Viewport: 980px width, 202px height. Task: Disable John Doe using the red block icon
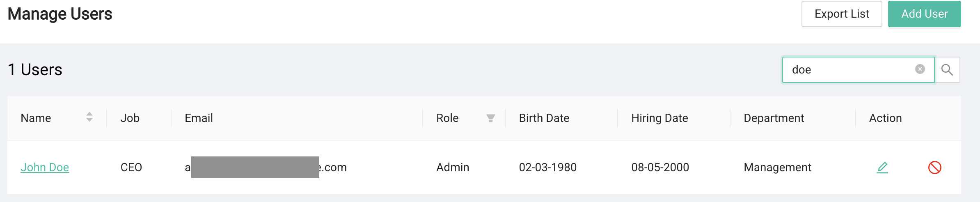click(934, 168)
